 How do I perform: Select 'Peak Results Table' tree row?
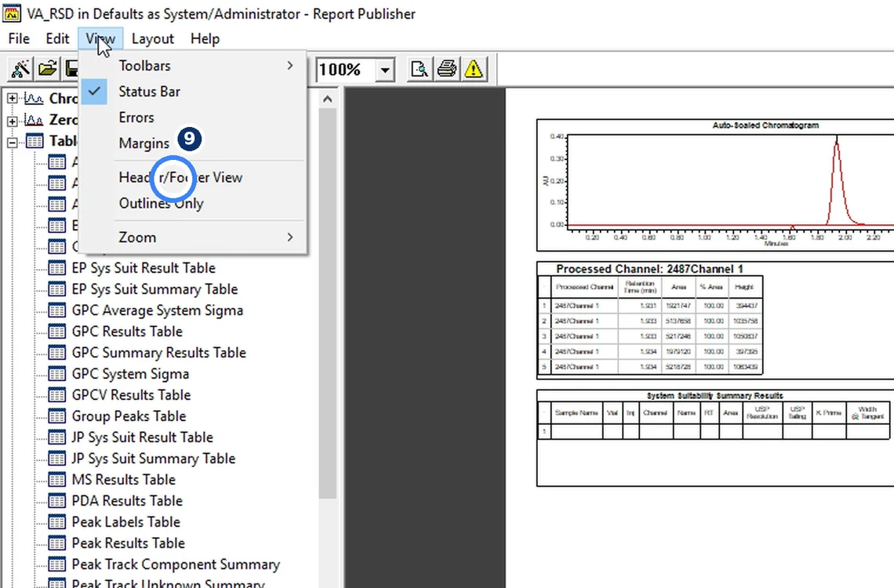click(x=129, y=543)
